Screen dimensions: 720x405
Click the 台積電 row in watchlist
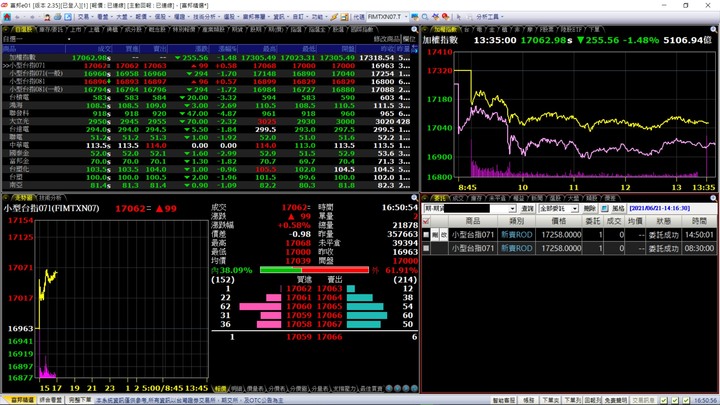coord(209,98)
